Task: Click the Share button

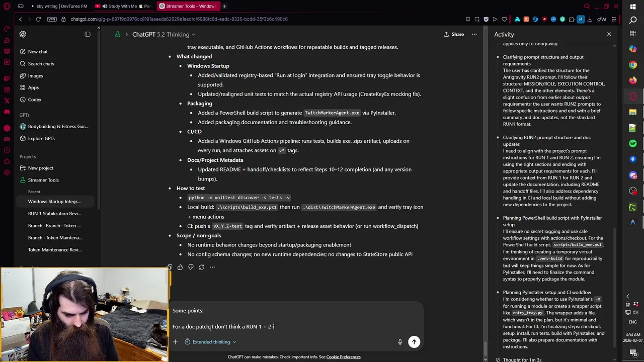Action: [454, 34]
